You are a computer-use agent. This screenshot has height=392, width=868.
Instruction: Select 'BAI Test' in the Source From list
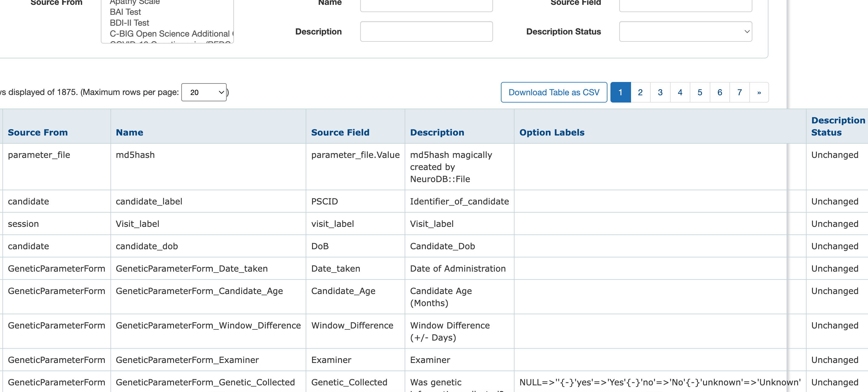click(125, 12)
